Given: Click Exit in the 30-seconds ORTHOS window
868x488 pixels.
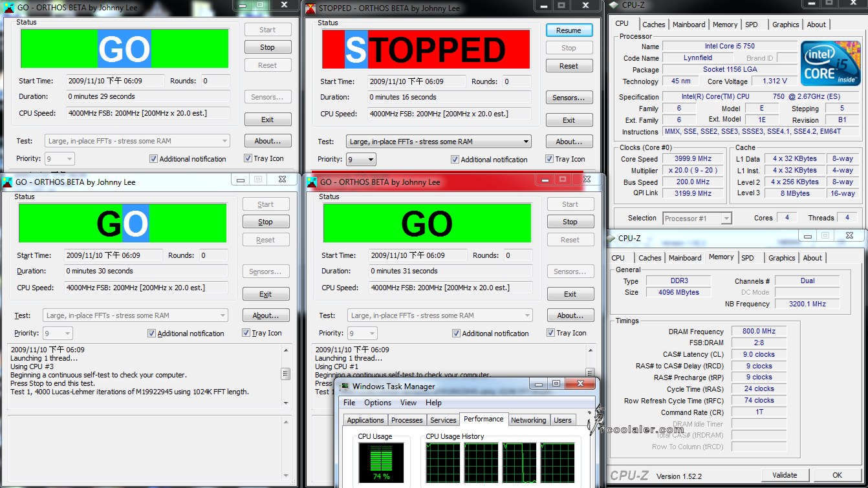Looking at the screenshot, I should coord(265,294).
